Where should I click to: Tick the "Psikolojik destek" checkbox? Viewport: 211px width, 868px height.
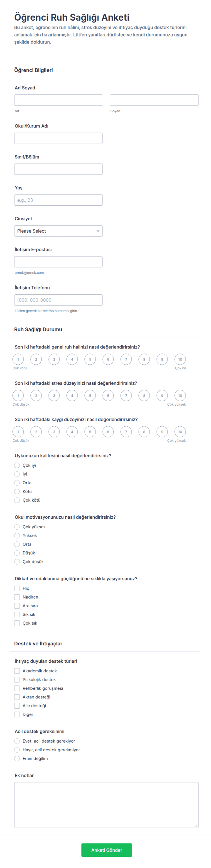pos(17,680)
